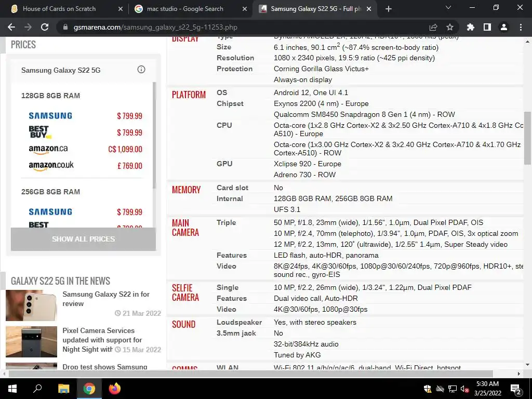This screenshot has height=399, width=532.
Task: Open Best Buy $799.99 offer
Action: click(86, 132)
